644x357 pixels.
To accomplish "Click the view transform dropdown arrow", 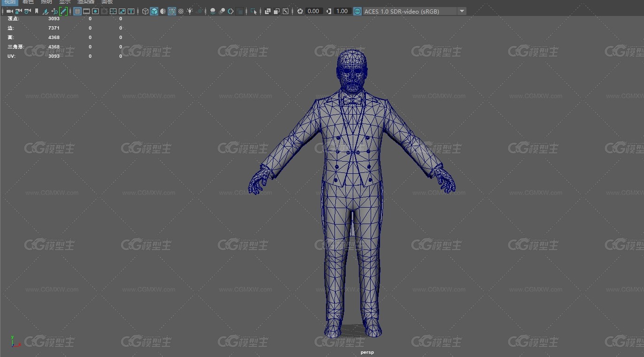I will 462,11.
